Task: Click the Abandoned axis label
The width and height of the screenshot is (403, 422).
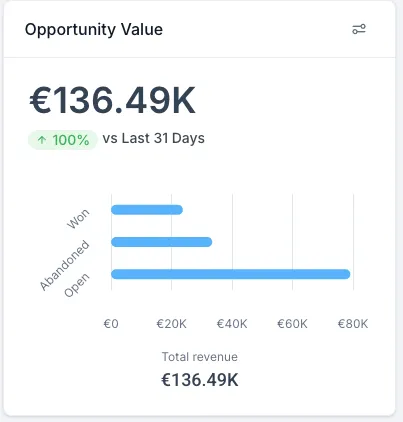Action: point(65,265)
